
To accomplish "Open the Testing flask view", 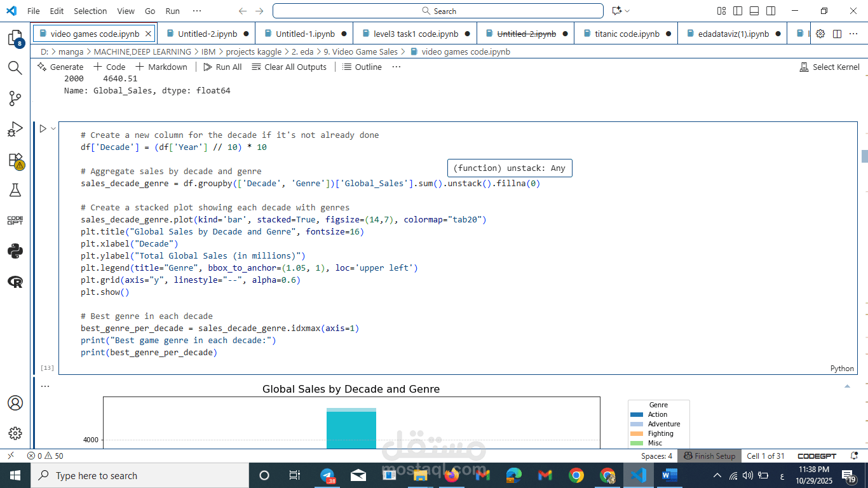I will [15, 190].
